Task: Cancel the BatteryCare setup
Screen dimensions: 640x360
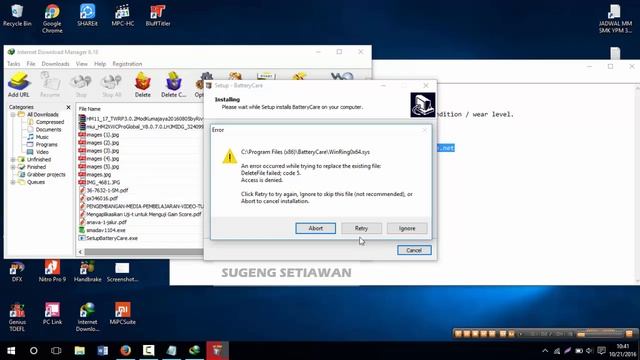Action: pyautogui.click(x=414, y=250)
